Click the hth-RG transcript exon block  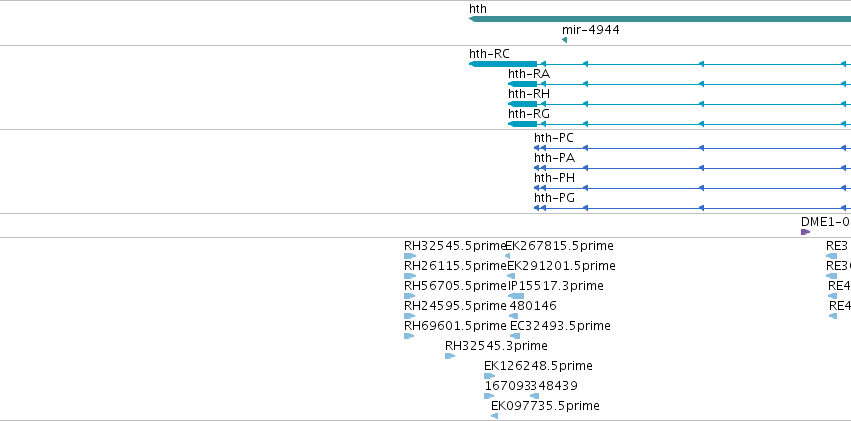coord(523,124)
